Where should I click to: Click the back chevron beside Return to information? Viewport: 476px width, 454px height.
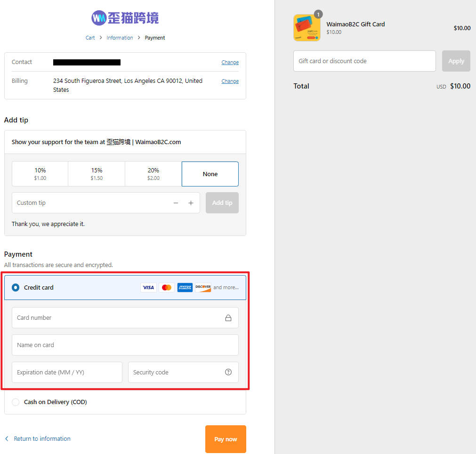(x=6, y=438)
